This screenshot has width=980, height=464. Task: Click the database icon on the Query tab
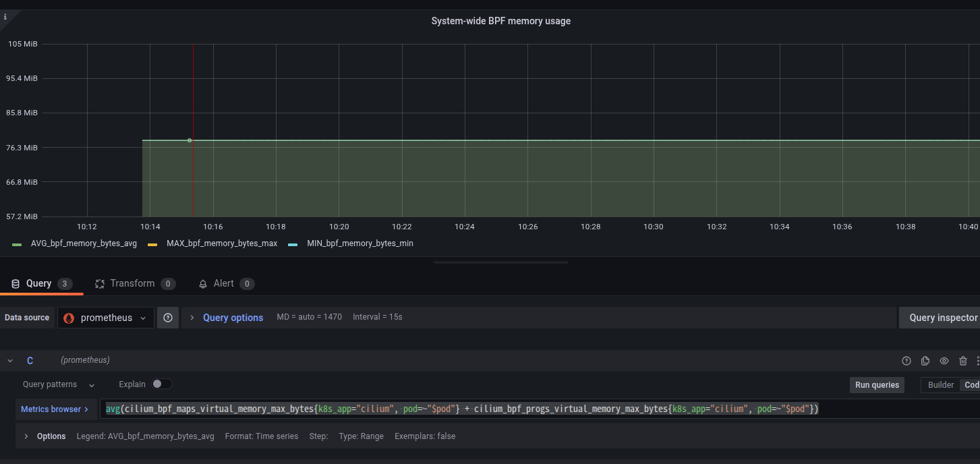(x=16, y=284)
